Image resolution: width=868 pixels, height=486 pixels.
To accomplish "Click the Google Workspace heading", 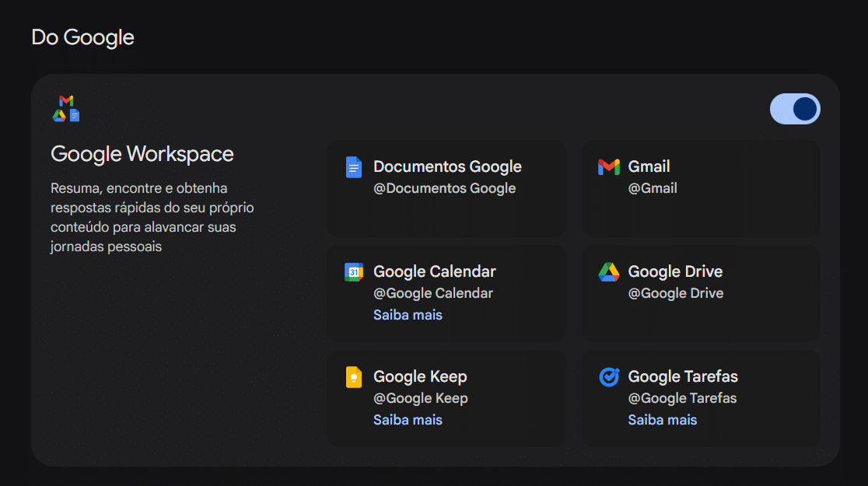I will click(x=142, y=154).
